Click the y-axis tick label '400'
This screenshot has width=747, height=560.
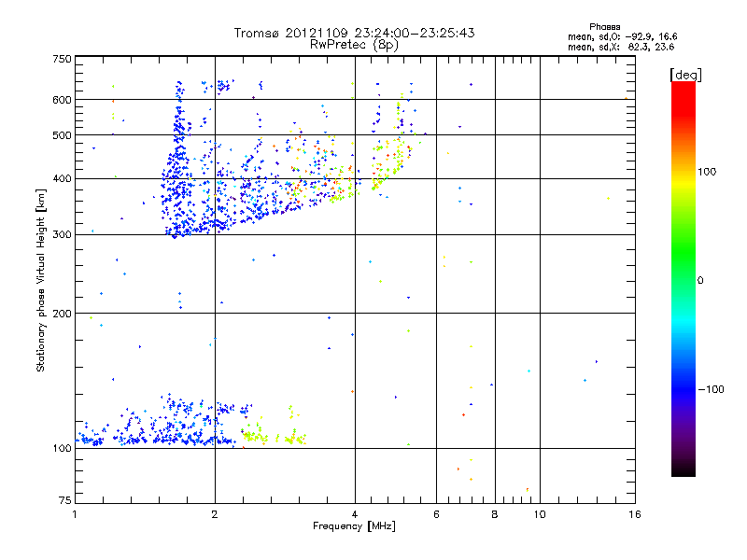point(62,178)
